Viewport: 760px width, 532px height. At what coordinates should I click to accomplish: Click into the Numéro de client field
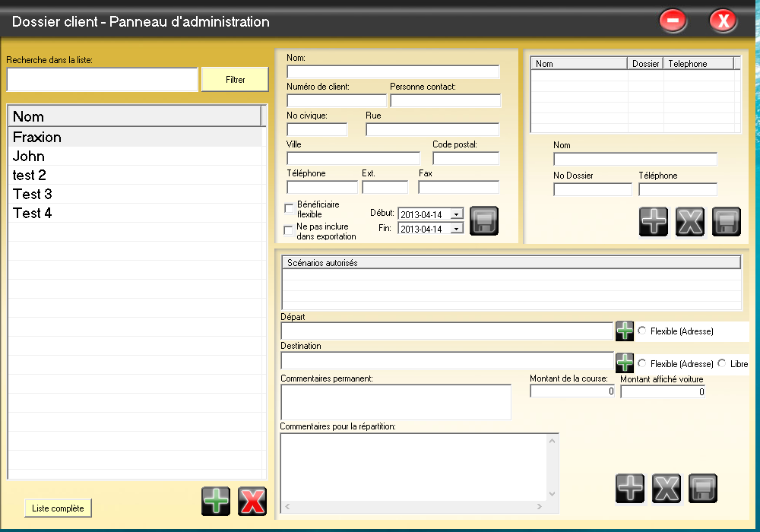tap(337, 100)
